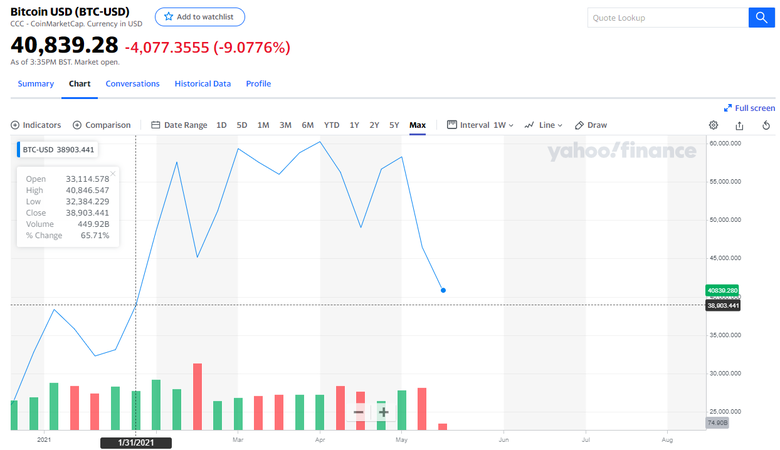
Task: Open the Conversations tab
Action: pyautogui.click(x=132, y=84)
